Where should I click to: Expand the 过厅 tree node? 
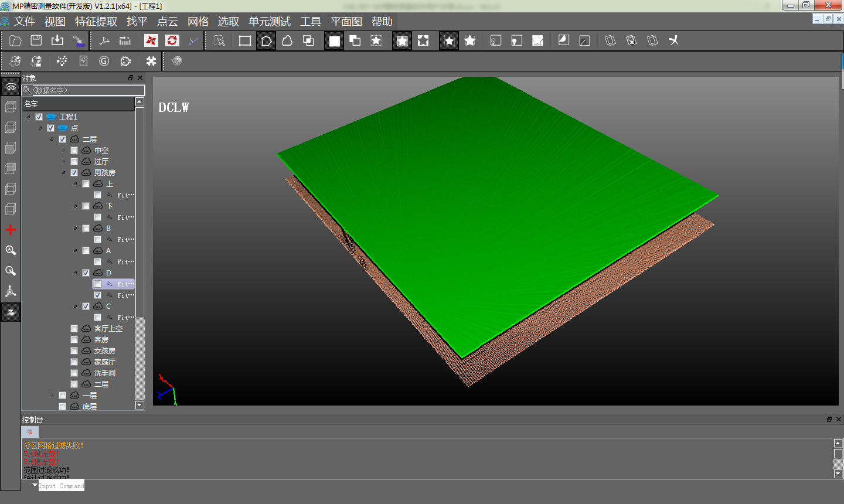(63, 162)
